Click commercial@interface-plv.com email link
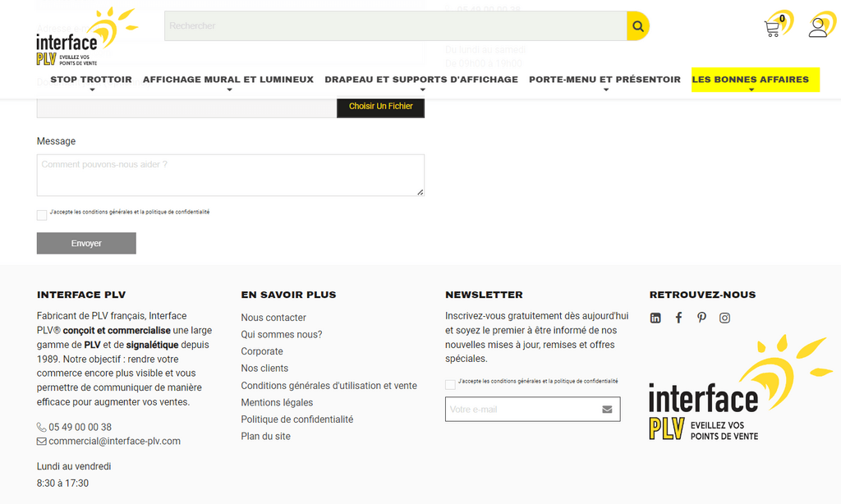Screen dimensions: 841x504 pyautogui.click(x=114, y=442)
